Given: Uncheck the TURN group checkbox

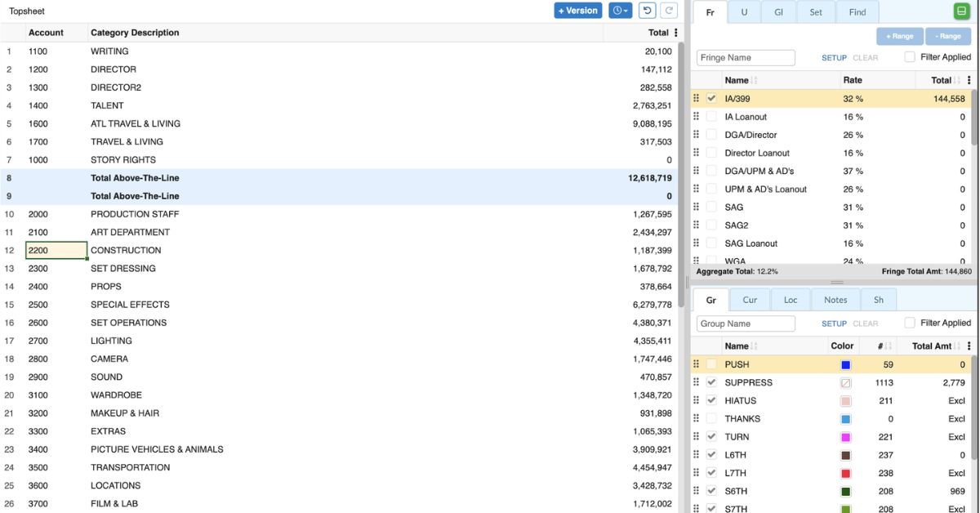Looking at the screenshot, I should [x=711, y=437].
